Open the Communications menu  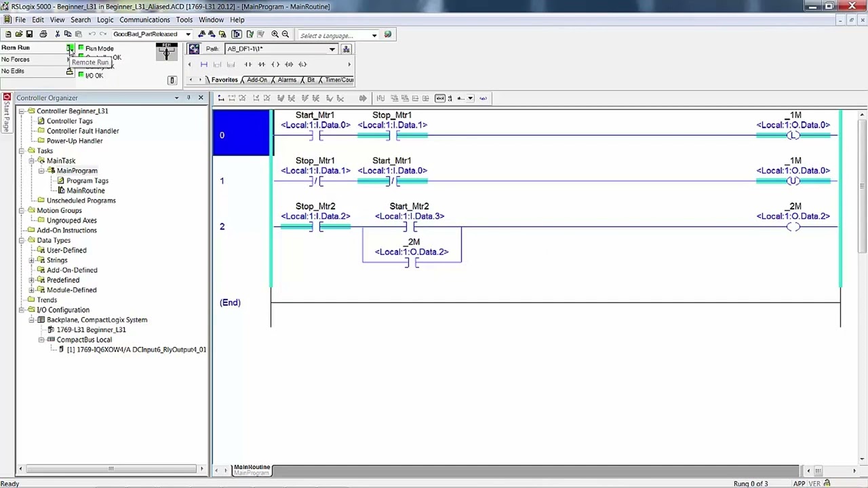144,20
